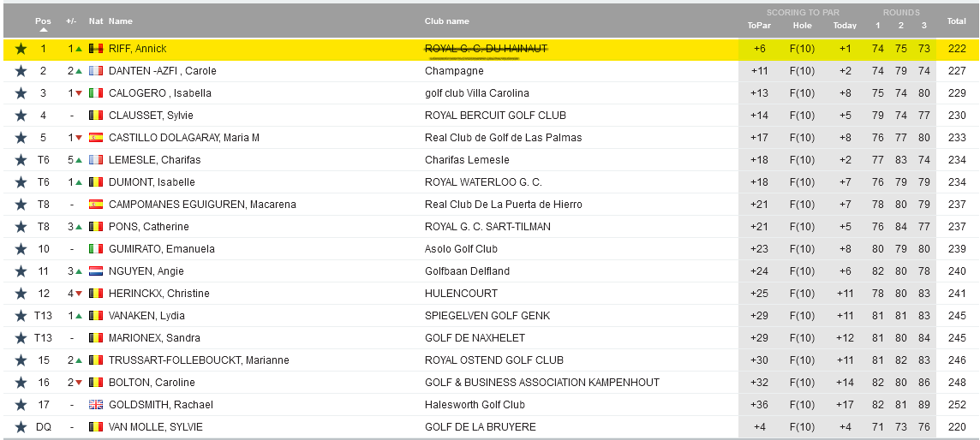Sort by the Total column header

click(957, 21)
